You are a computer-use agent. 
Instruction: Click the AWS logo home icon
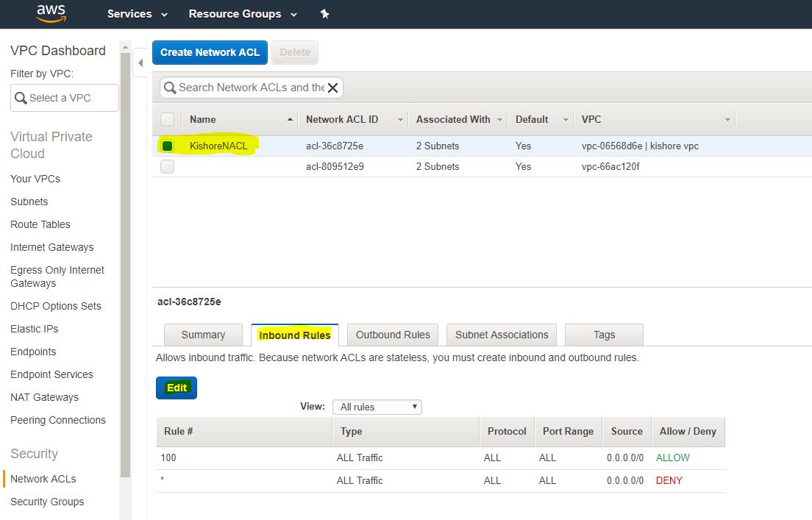tap(51, 13)
